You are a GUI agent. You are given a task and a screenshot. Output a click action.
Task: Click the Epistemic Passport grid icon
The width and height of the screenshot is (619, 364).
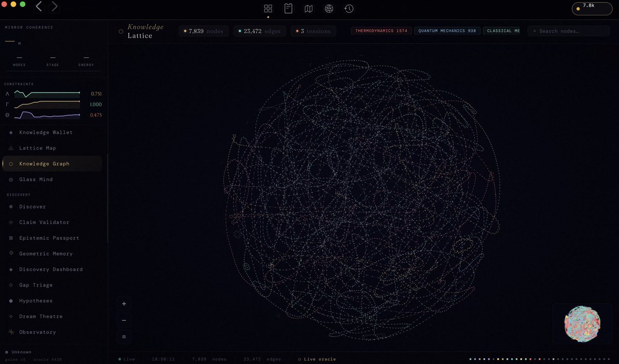pos(11,238)
